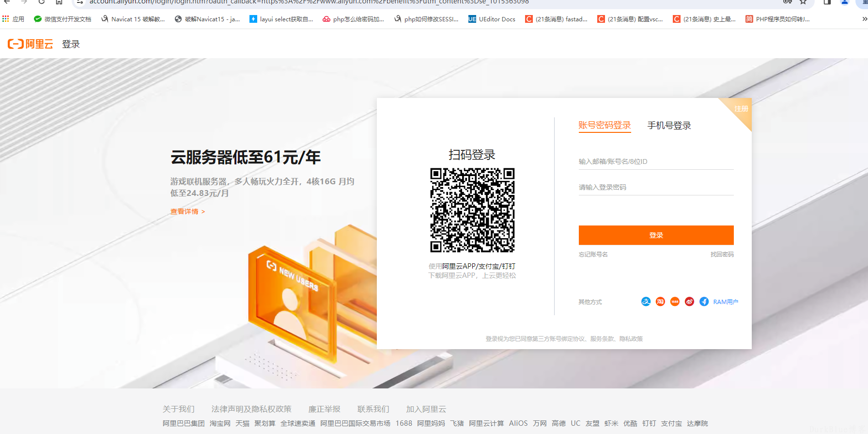The width and height of the screenshot is (868, 434).
Task: Open the 阿里巴巴国际交易市场 footer link
Action: point(355,423)
